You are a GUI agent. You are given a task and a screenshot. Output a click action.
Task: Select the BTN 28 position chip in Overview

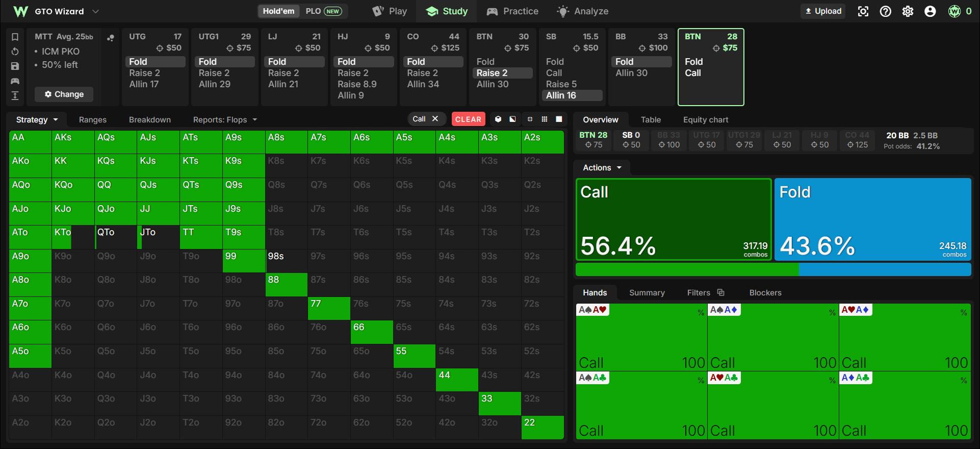pos(594,140)
